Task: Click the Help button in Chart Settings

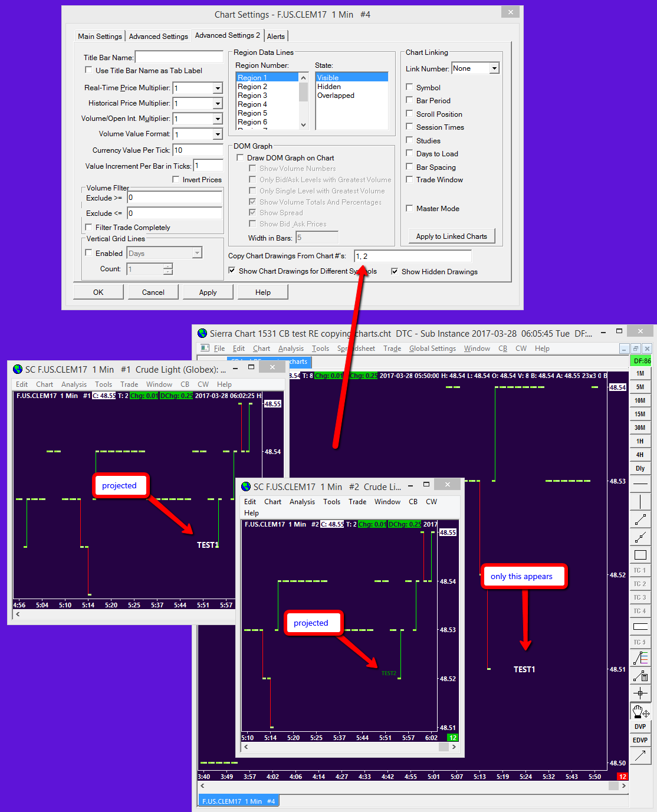Action: point(263,292)
